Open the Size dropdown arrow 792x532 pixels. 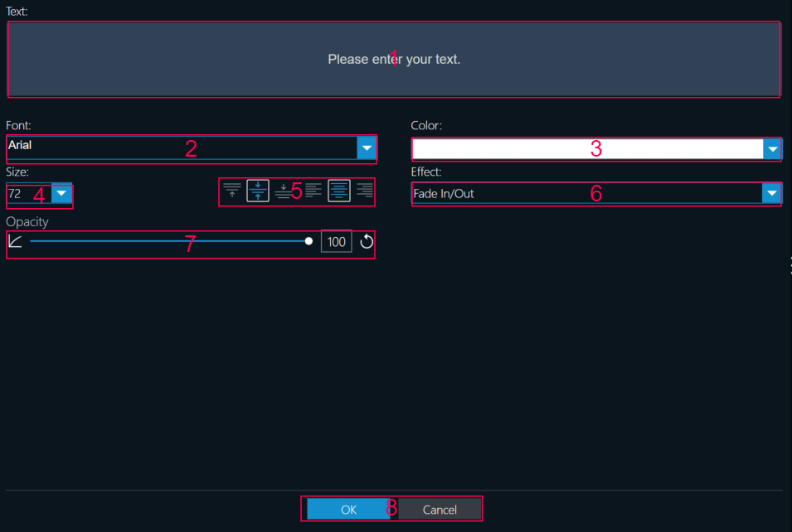[x=61, y=193]
